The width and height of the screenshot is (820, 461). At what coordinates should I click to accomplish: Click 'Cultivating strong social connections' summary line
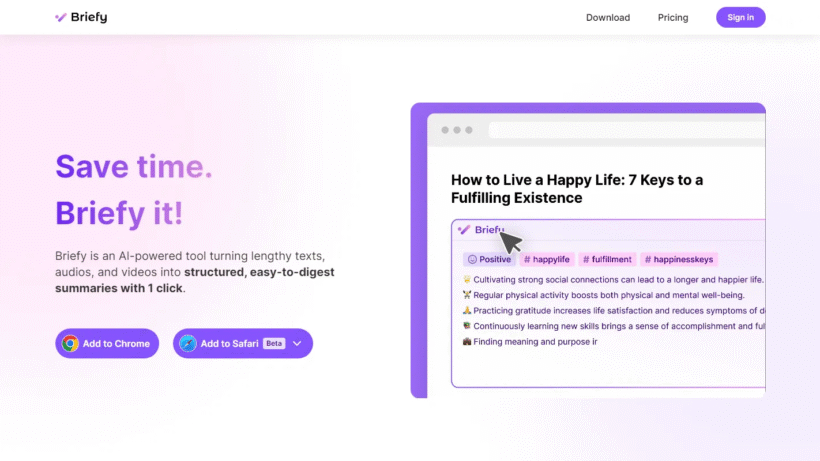point(613,280)
